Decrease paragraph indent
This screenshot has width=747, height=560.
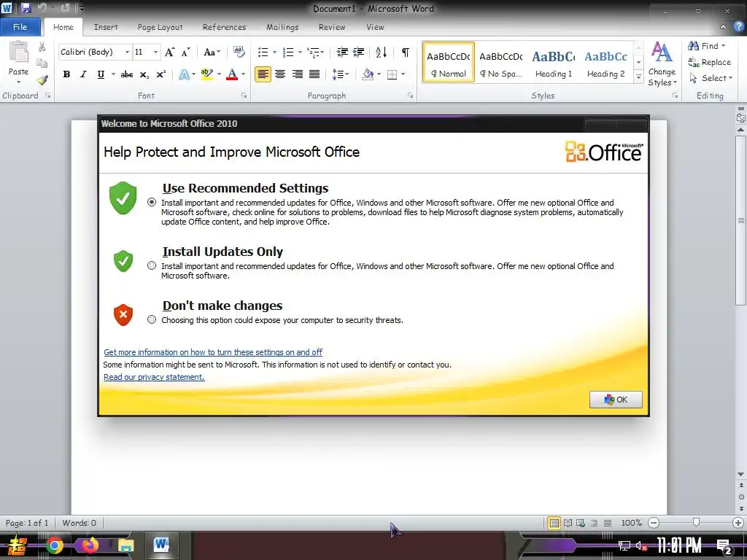tap(342, 52)
